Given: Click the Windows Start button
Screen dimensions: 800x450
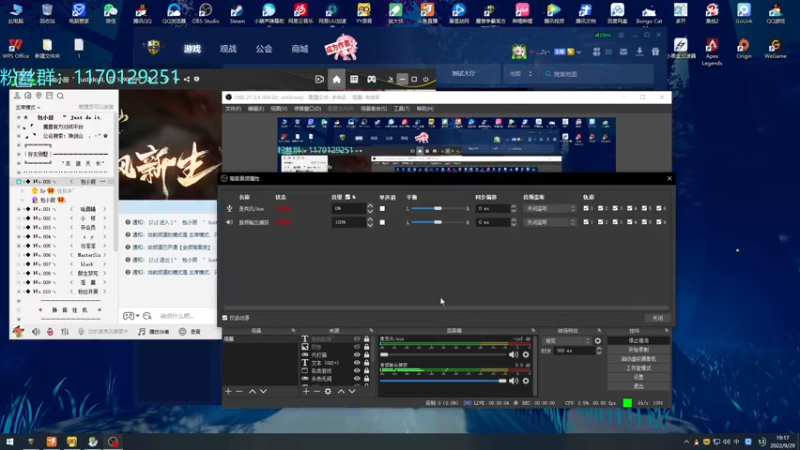Looking at the screenshot, I should pos(10,441).
